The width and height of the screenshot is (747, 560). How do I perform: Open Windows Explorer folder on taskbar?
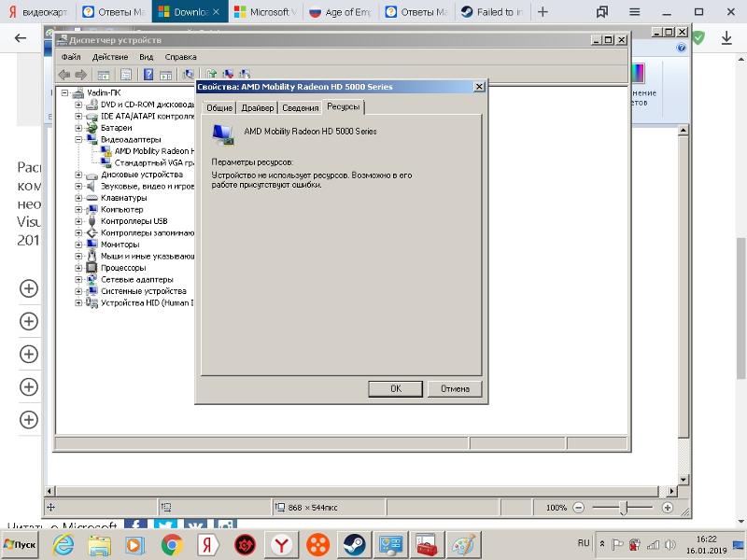coord(100,544)
